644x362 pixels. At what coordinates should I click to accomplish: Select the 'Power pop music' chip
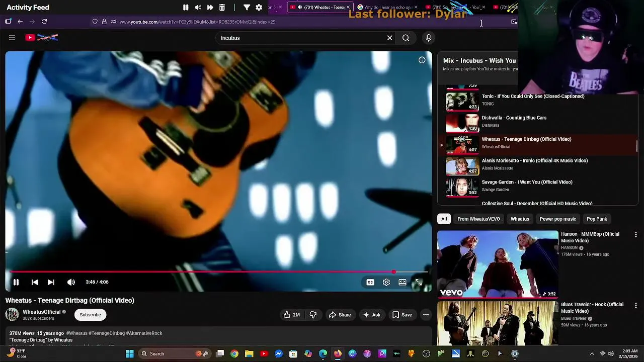[x=557, y=219]
